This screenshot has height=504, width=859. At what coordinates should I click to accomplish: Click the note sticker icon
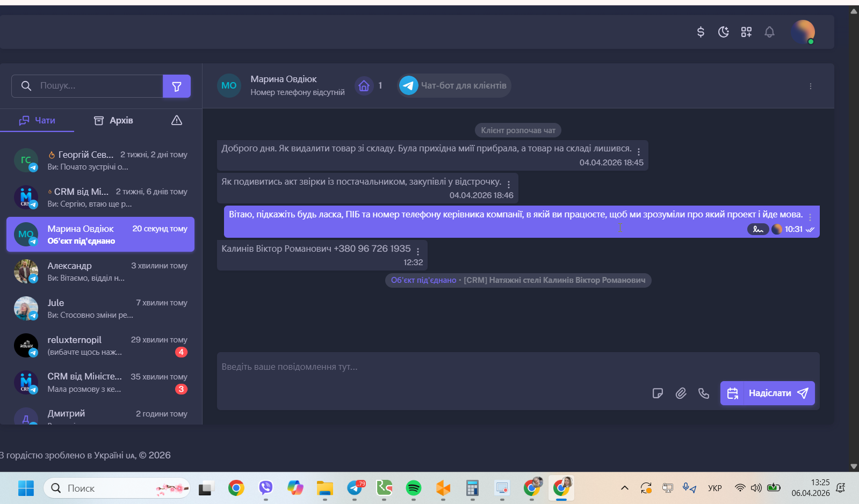coord(658,393)
